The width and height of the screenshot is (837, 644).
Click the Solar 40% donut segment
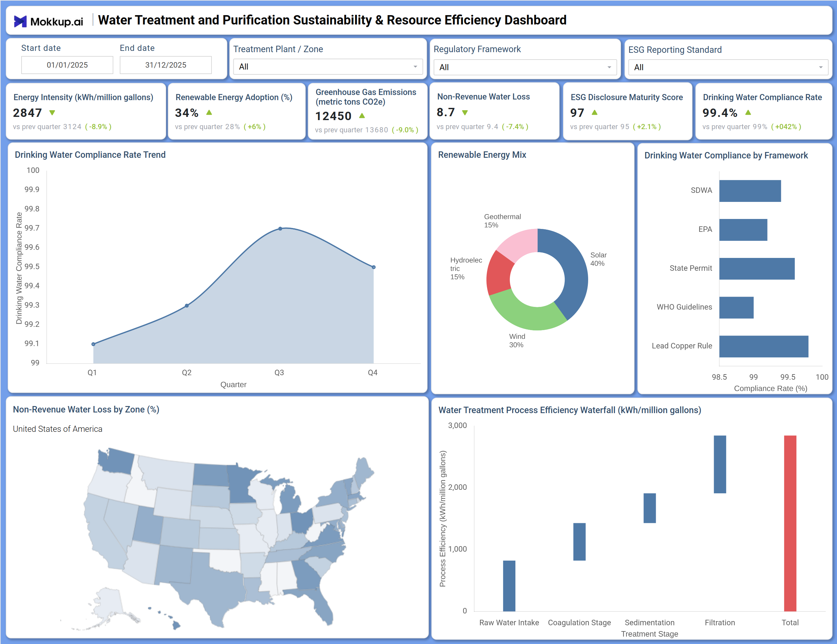pos(575,268)
